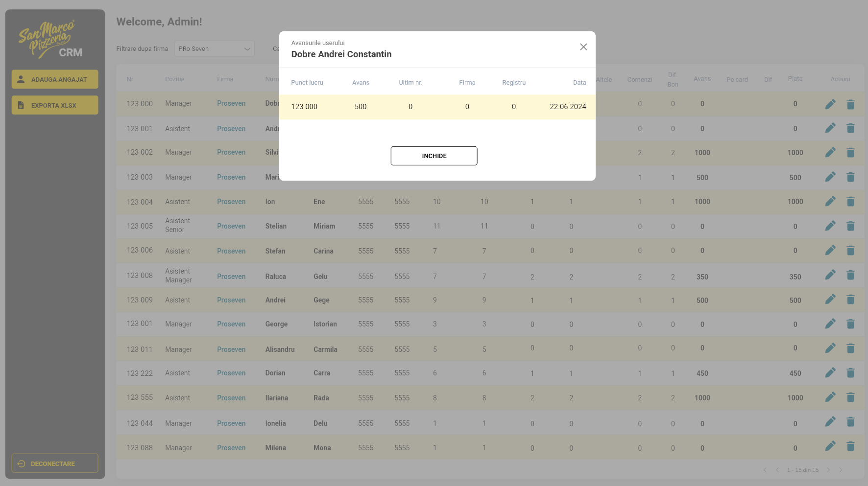Image resolution: width=868 pixels, height=486 pixels.
Task: Click Avans column header in dialog
Action: click(361, 82)
